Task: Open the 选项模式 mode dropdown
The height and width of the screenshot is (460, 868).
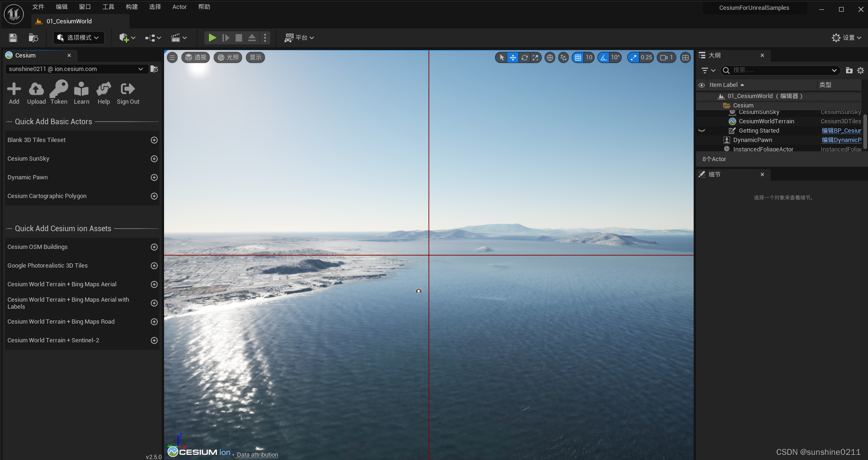Action: coord(79,37)
